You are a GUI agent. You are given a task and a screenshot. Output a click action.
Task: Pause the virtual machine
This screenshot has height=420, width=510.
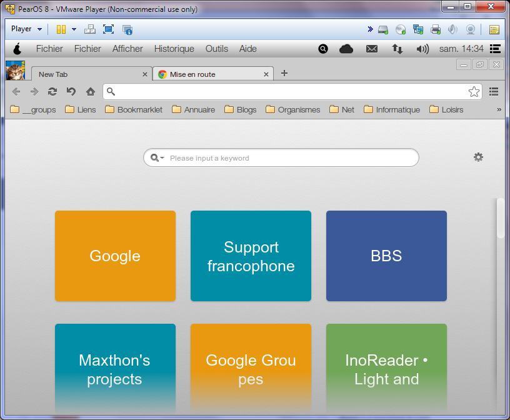[x=61, y=29]
